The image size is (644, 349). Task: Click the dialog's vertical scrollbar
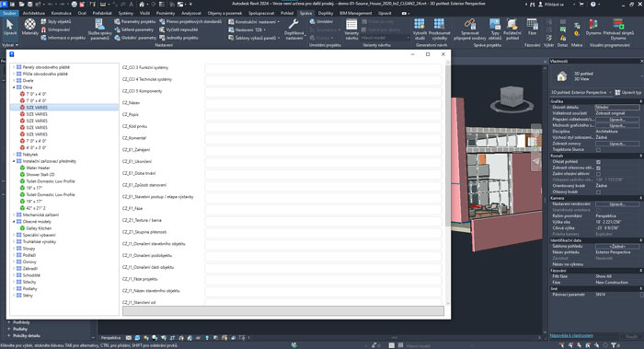pyautogui.click(x=448, y=144)
